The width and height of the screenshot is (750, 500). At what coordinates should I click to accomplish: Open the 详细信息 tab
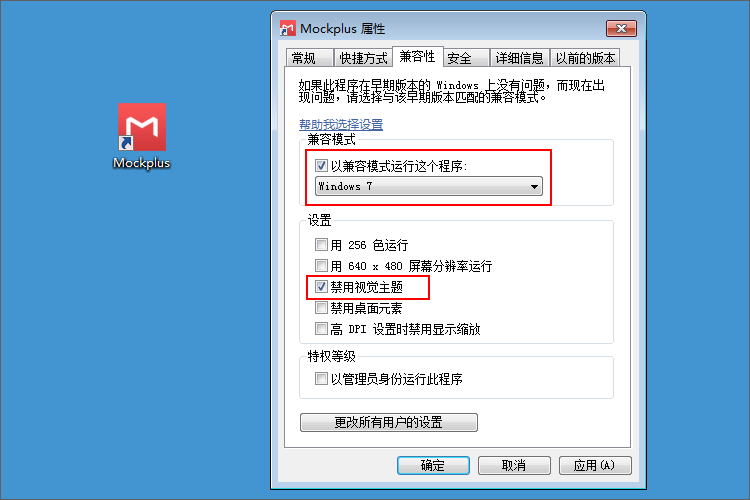tap(519, 58)
